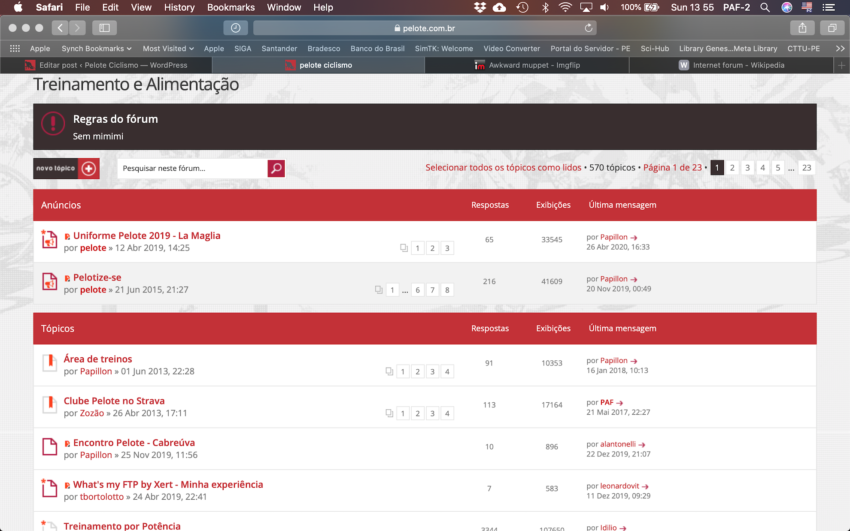Viewport: 850px width, 531px height.
Task: Open the 'Página 1 de 23' page jump
Action: (x=672, y=168)
